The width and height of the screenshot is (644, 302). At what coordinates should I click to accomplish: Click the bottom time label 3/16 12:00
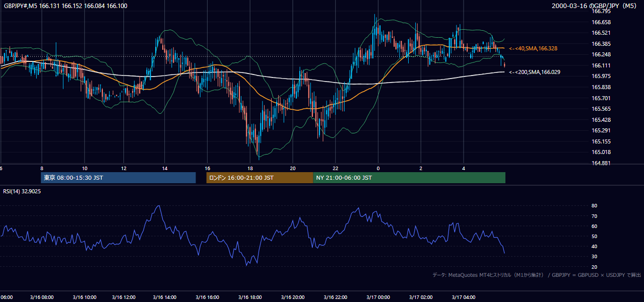(124, 297)
